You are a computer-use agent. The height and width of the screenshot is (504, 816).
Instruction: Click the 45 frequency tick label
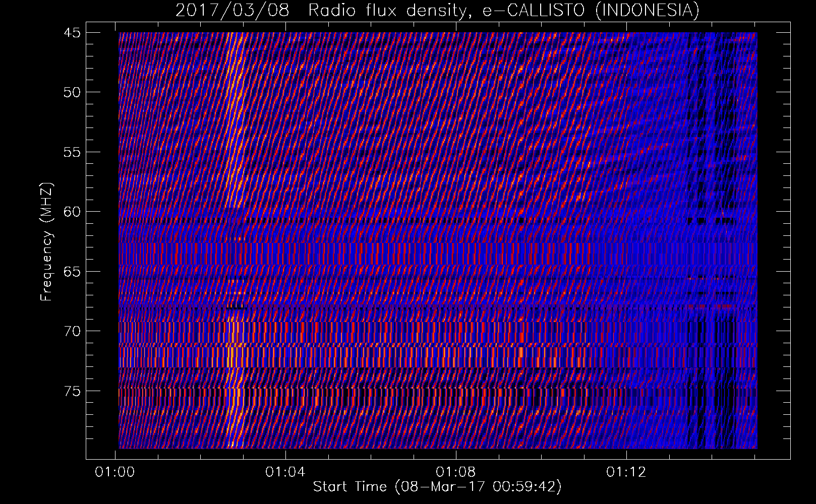point(72,33)
